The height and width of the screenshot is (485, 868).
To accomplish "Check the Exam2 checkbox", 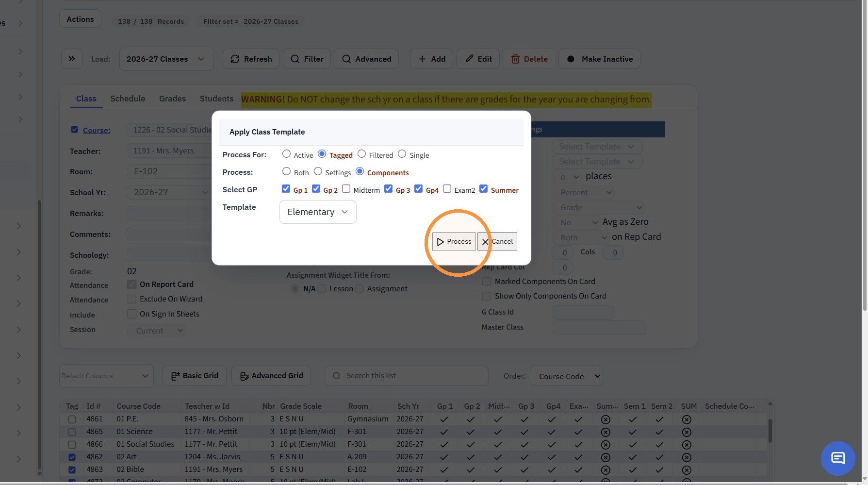I will tap(447, 189).
